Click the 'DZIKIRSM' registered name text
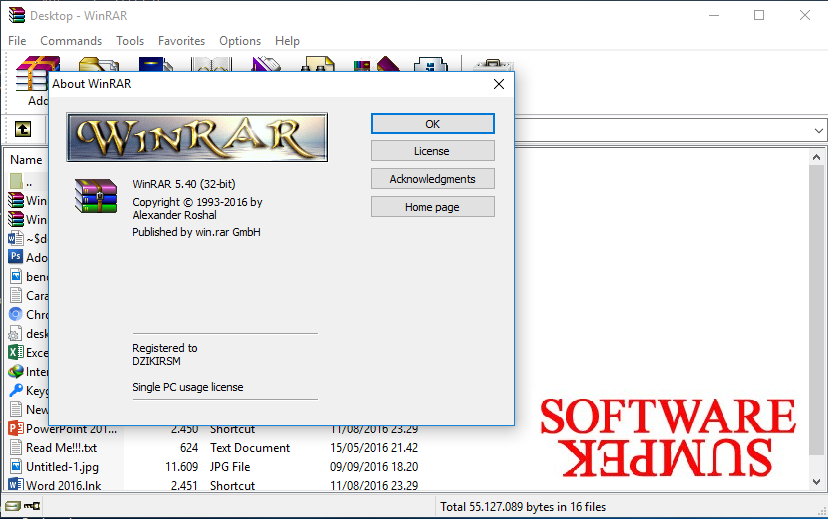The image size is (828, 519). point(156,361)
